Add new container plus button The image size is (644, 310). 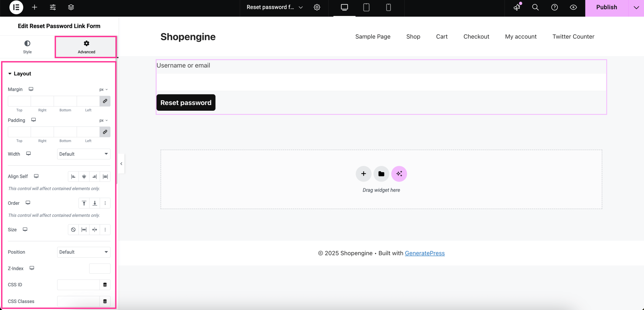(x=363, y=174)
